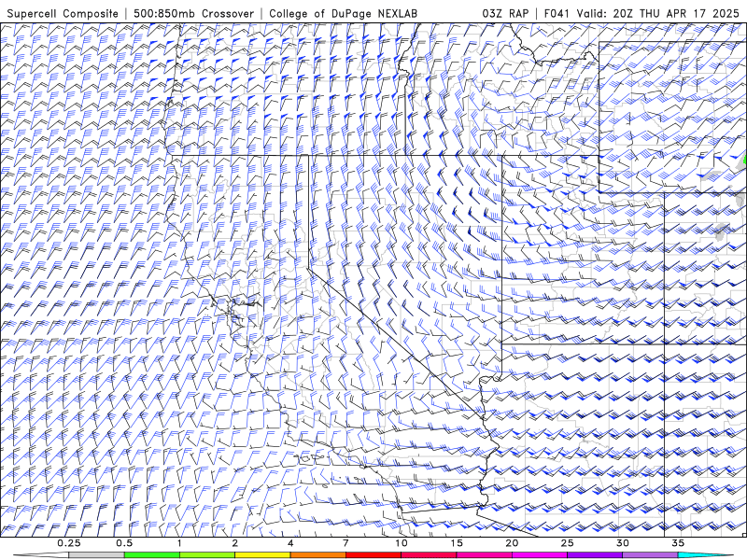Click the legend value 15

pyautogui.click(x=457, y=543)
